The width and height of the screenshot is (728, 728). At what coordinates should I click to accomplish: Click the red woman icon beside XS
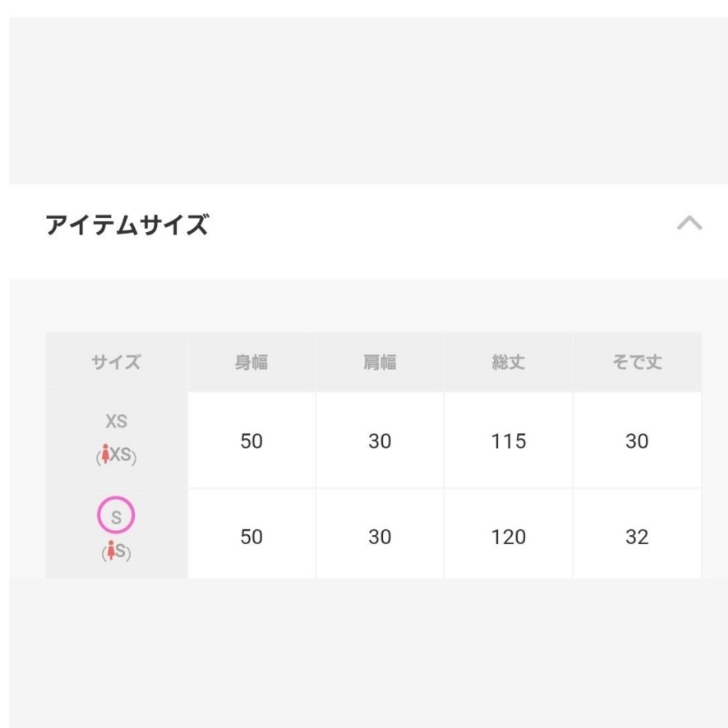(x=105, y=454)
